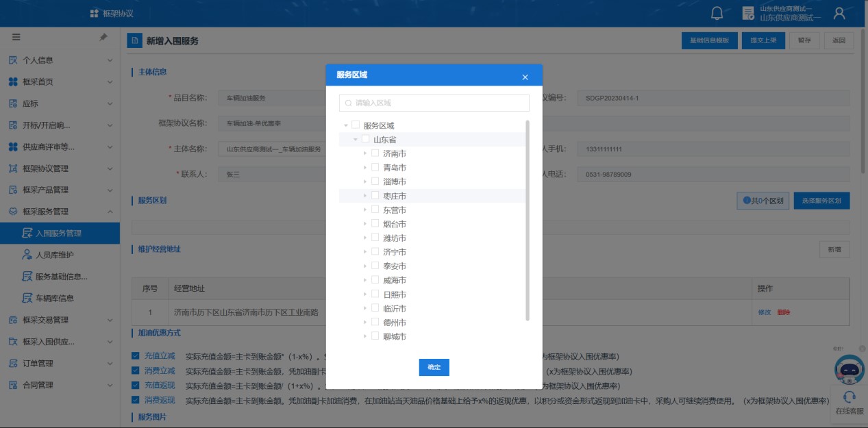This screenshot has height=428, width=868.
Task: Open 框采首页 in the sidebar
Action: pos(60,81)
